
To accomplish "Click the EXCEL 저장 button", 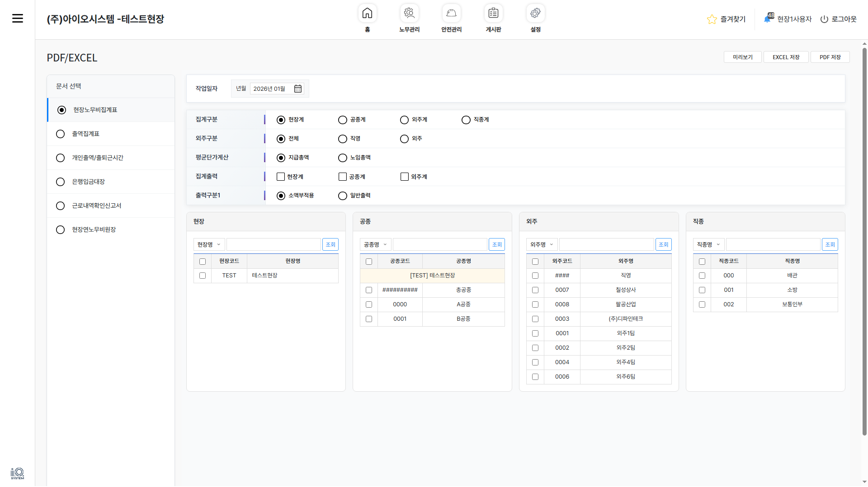I will click(x=786, y=57).
